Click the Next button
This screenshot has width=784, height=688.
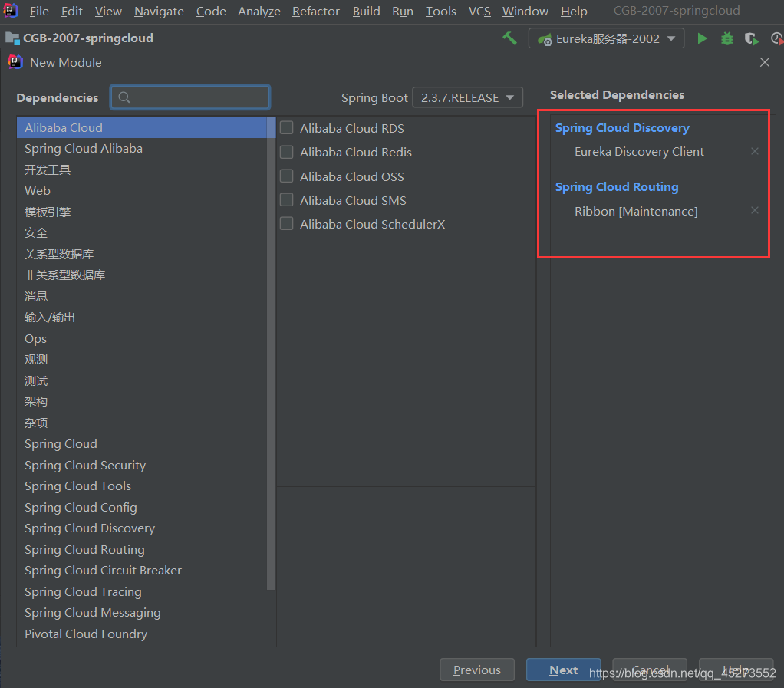tap(563, 669)
